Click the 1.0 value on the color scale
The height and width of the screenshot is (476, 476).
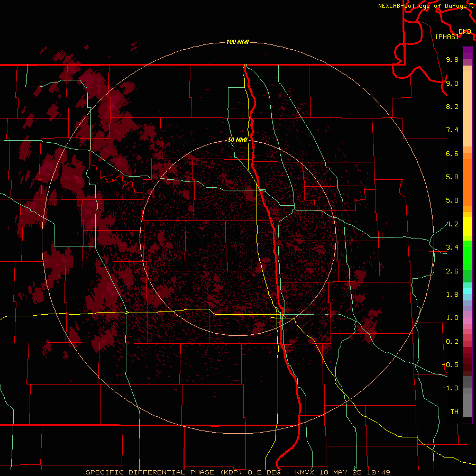pos(452,318)
